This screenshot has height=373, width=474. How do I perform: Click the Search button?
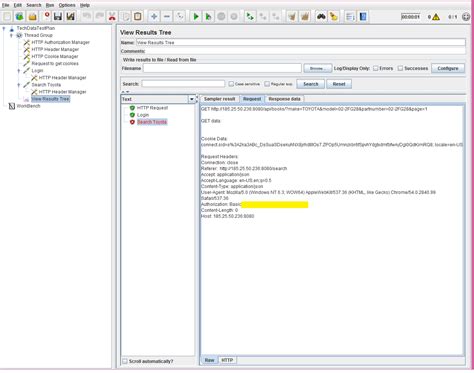[x=311, y=84]
